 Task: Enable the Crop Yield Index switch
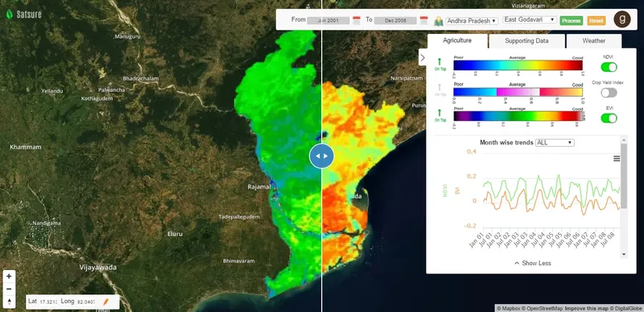click(x=609, y=93)
